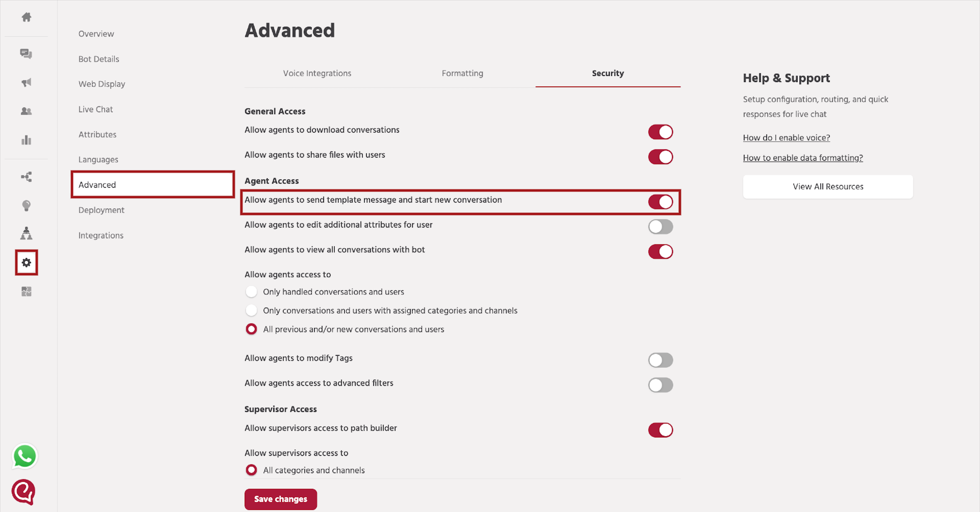
Task: Open the lightbulb insights icon
Action: (26, 206)
